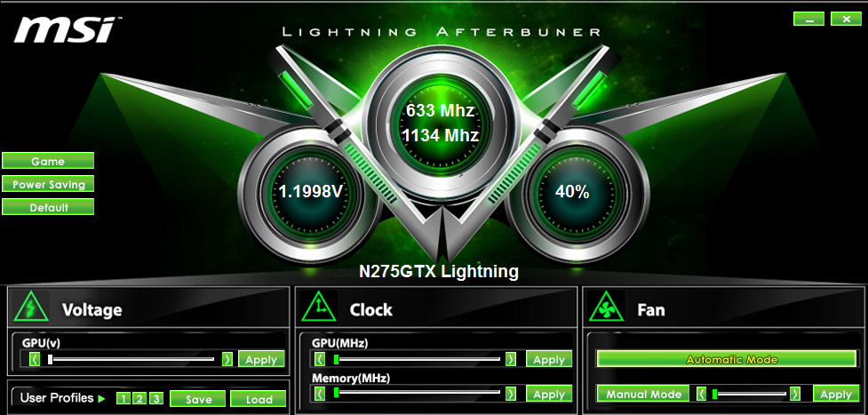
Task: Click the green arrow beside User Profiles
Action: coord(101,398)
